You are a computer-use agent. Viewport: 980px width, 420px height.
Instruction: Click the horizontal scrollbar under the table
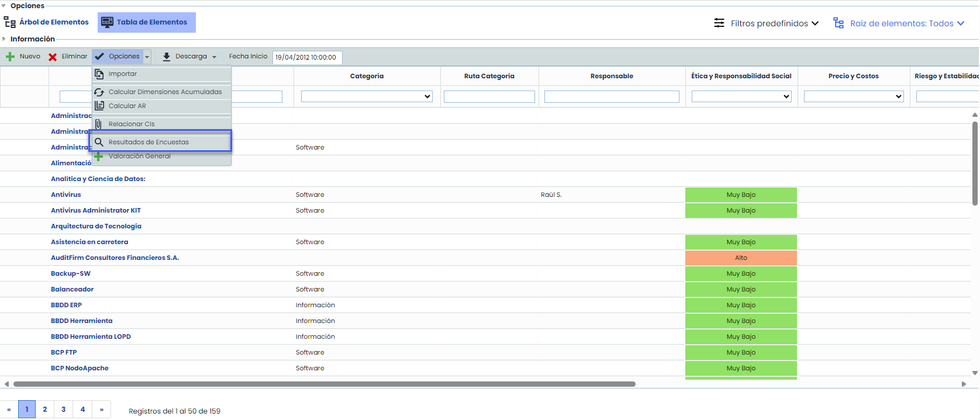click(x=324, y=384)
